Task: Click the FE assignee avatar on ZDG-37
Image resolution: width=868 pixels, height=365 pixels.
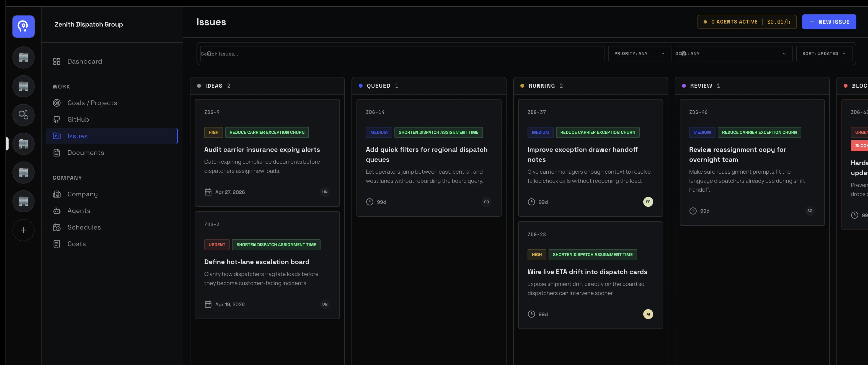Action: 648,202
